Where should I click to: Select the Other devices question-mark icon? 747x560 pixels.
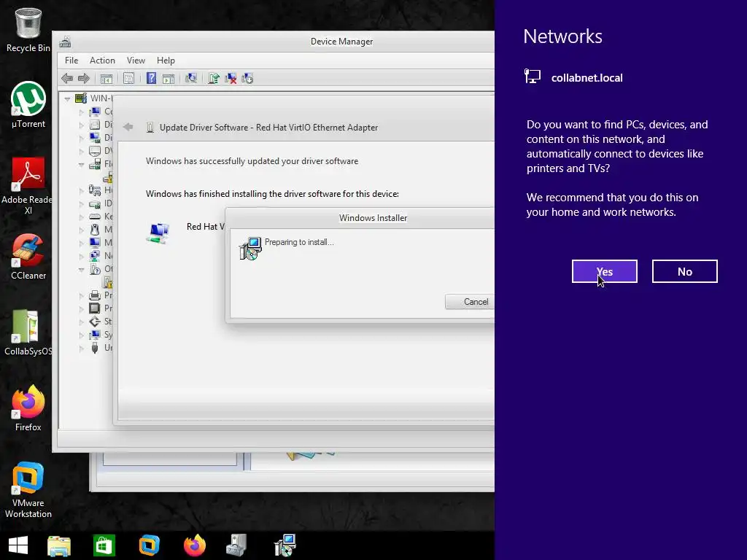pyautogui.click(x=95, y=269)
